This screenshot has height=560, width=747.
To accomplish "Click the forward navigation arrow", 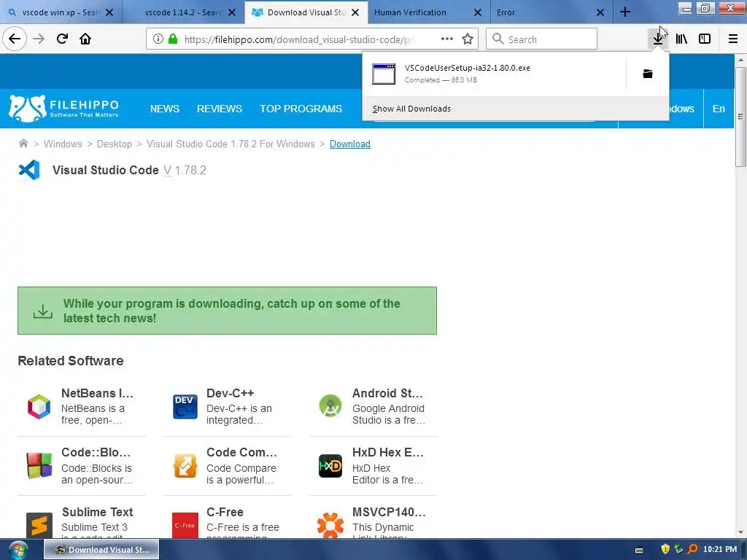I will click(x=39, y=39).
